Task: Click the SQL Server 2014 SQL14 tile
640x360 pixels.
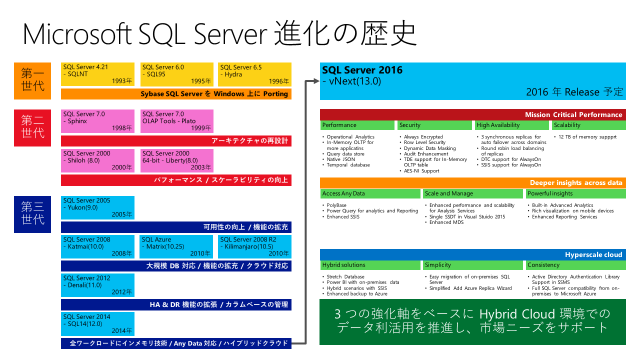Action: [98, 324]
